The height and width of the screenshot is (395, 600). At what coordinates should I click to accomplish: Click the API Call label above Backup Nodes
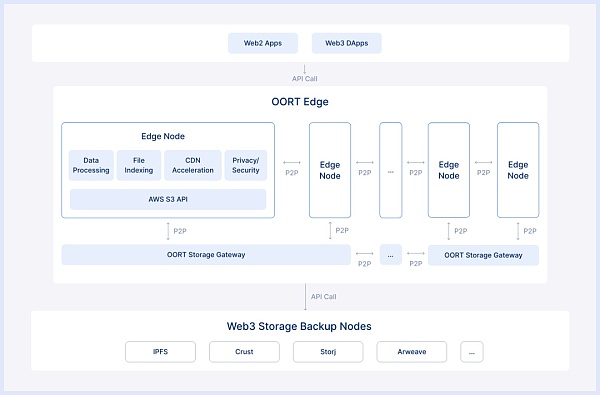[323, 297]
